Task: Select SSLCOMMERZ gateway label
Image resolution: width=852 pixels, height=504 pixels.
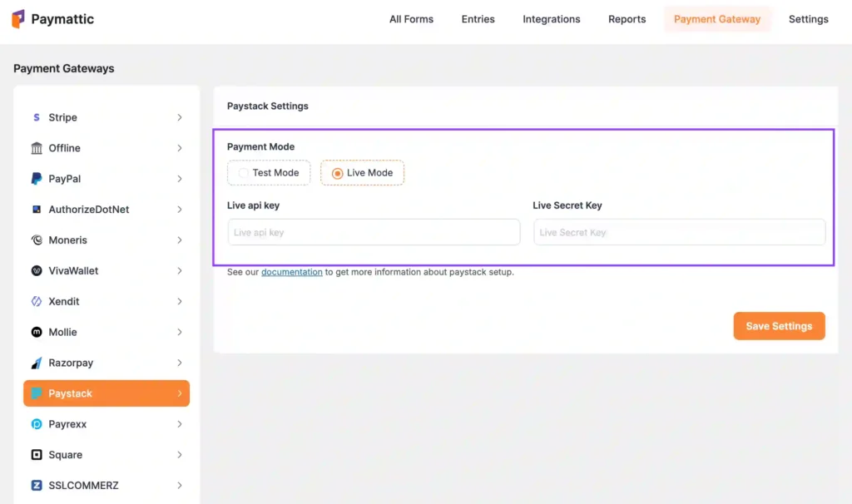Action: pos(84,486)
